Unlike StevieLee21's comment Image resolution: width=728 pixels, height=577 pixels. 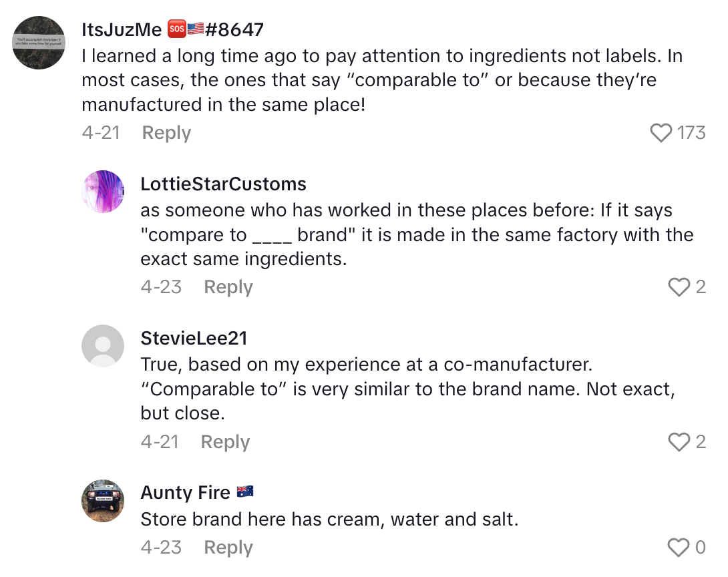tap(679, 442)
